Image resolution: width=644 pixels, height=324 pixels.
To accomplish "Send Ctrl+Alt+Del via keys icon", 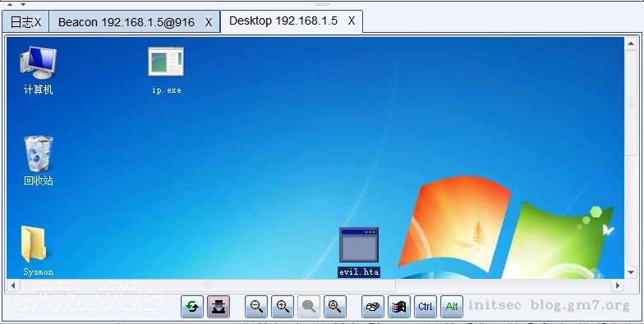I will (x=373, y=307).
